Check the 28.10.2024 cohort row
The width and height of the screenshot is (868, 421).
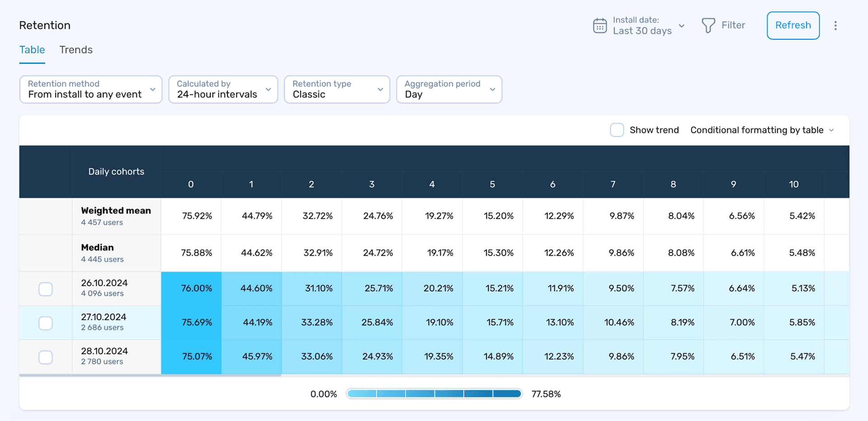click(x=45, y=357)
